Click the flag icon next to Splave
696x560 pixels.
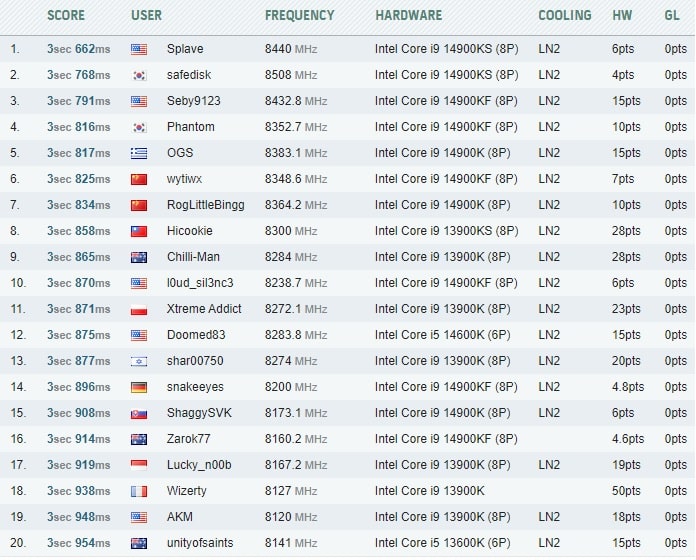(x=139, y=49)
